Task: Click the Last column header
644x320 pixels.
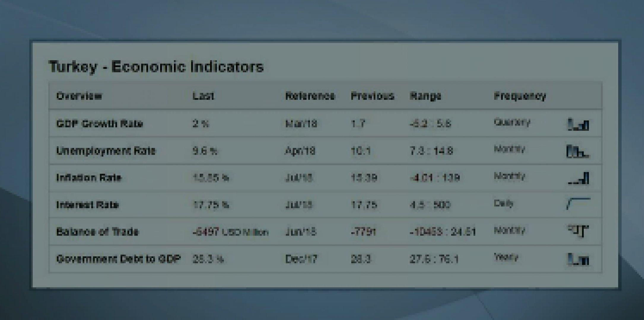Action: [203, 96]
